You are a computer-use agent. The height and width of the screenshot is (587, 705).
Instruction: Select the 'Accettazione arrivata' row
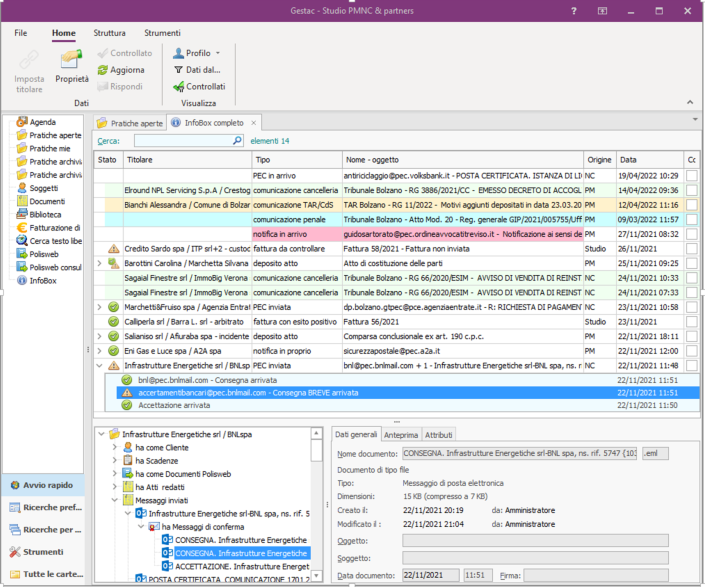[x=402, y=405]
